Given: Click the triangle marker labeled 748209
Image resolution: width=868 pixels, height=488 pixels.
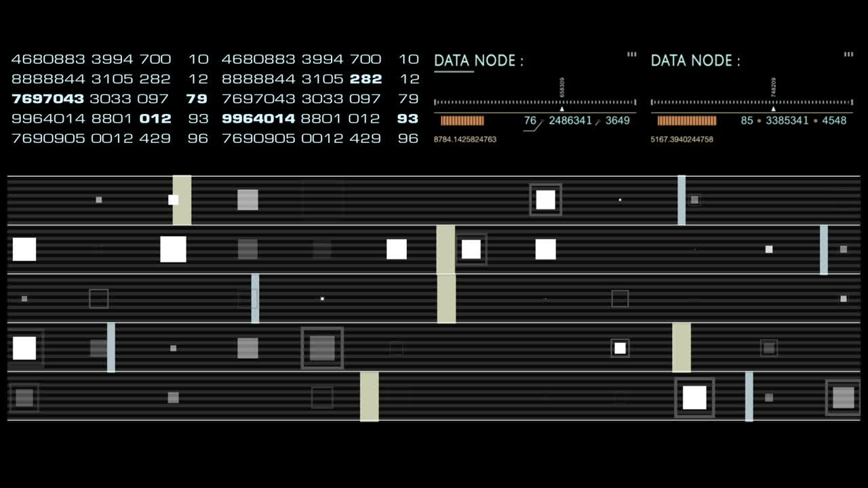Looking at the screenshot, I should click(x=773, y=108).
